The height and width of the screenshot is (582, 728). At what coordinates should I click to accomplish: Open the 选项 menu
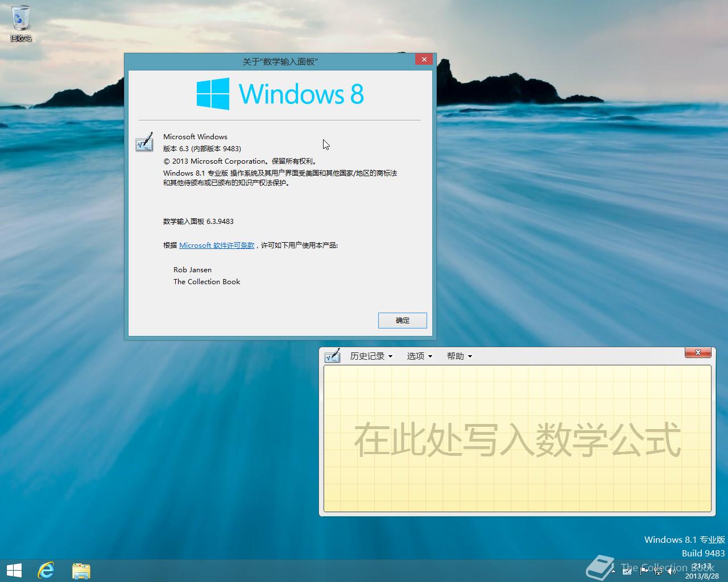tap(420, 356)
